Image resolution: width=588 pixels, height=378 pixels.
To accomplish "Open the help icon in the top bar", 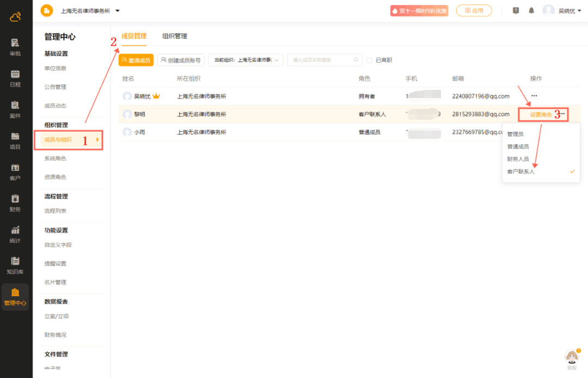I will click(x=515, y=10).
